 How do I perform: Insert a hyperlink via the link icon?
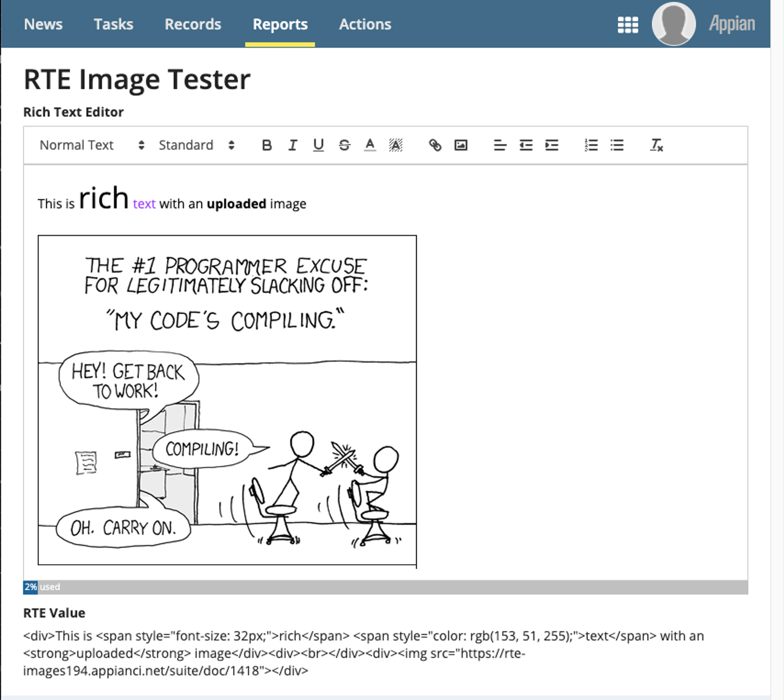click(435, 145)
